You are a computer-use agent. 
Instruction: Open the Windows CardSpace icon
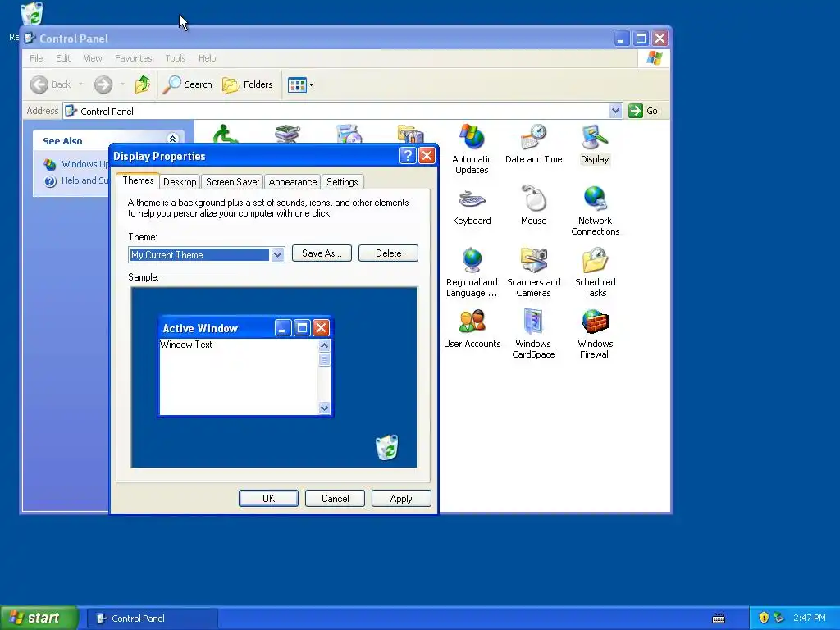click(x=533, y=334)
